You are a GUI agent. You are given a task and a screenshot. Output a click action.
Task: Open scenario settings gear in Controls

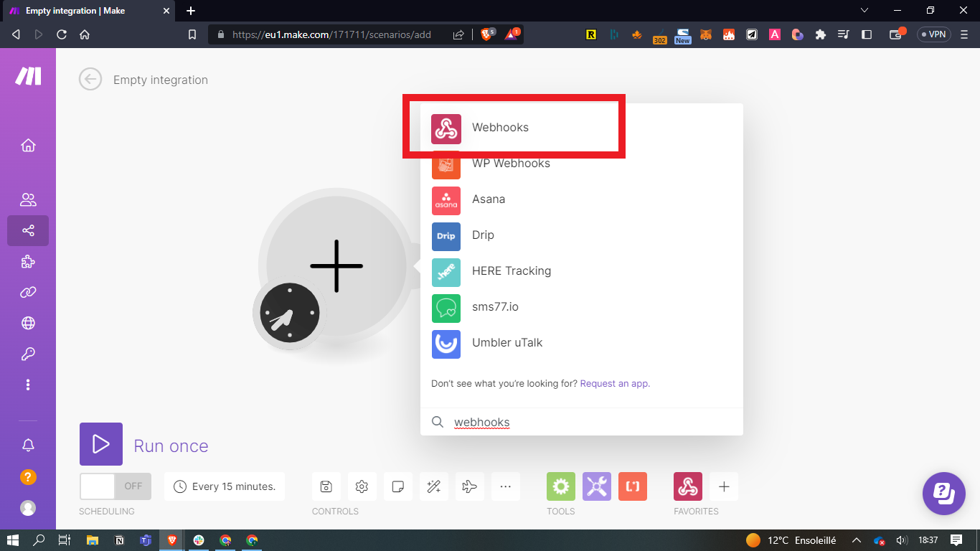click(362, 486)
